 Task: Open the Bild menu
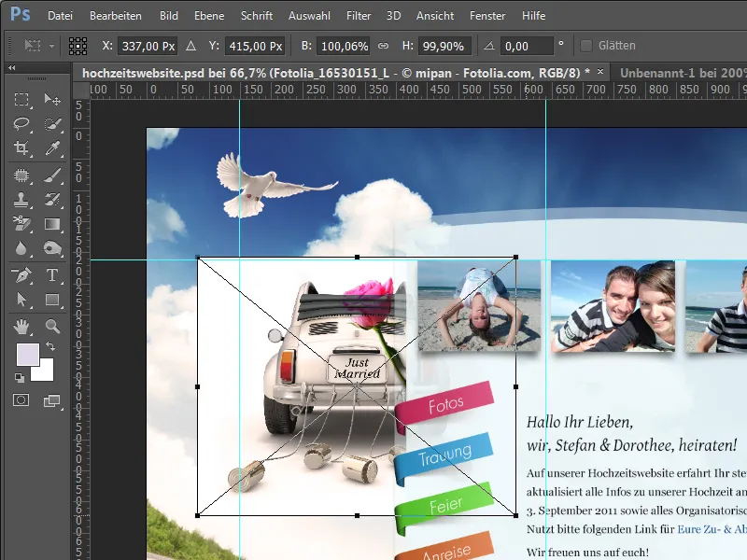coord(169,16)
